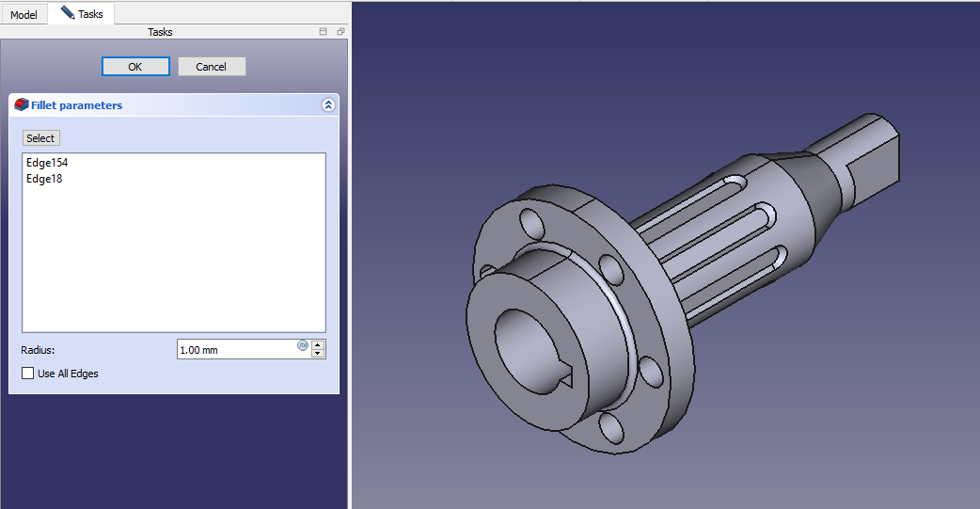Switch to the Model tab
The width and height of the screenshot is (980, 509).
click(x=24, y=15)
